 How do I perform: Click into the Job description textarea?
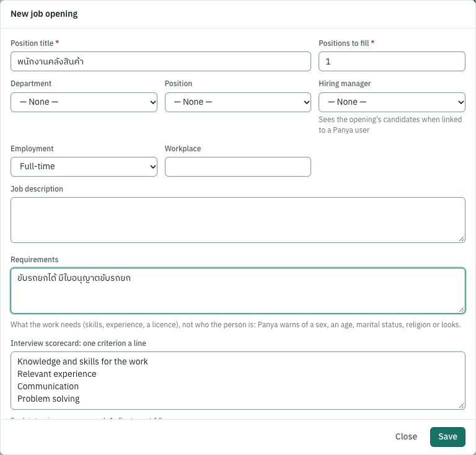(x=238, y=220)
